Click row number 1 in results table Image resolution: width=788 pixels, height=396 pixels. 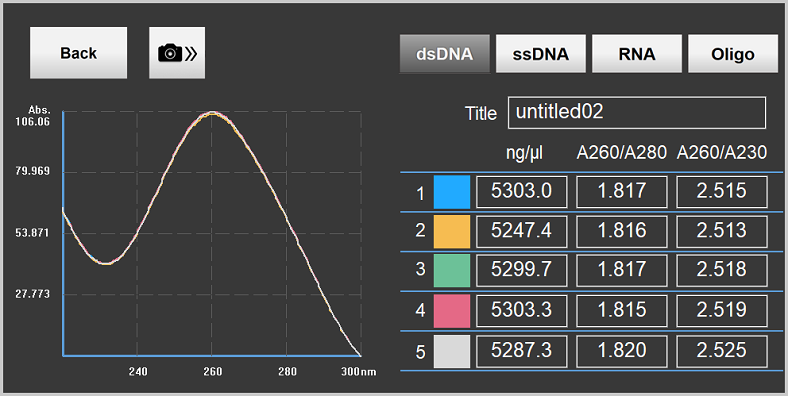[421, 193]
